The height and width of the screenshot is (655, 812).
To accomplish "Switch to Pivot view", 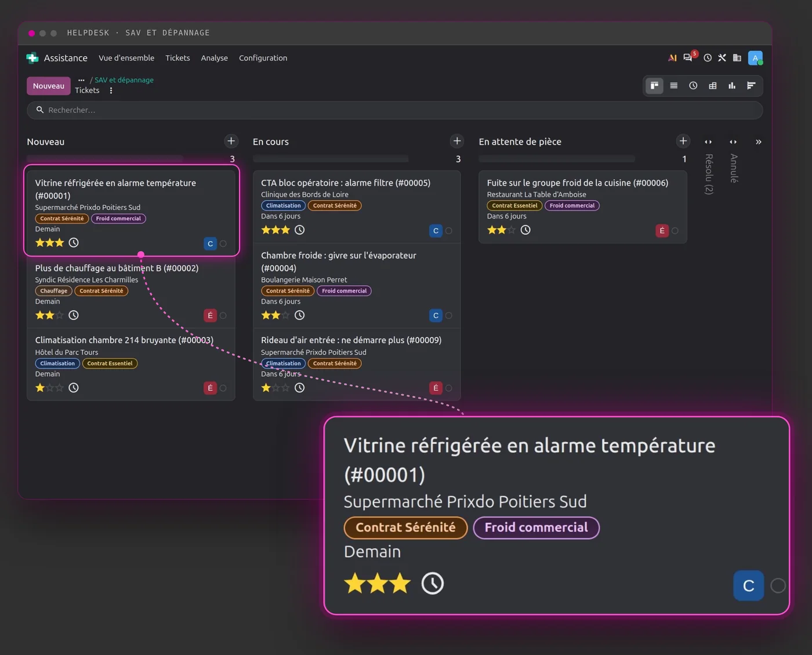I will [713, 86].
